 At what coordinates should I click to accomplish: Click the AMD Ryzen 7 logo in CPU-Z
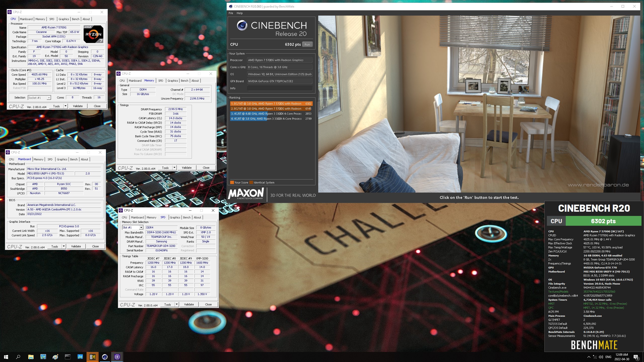click(x=94, y=34)
